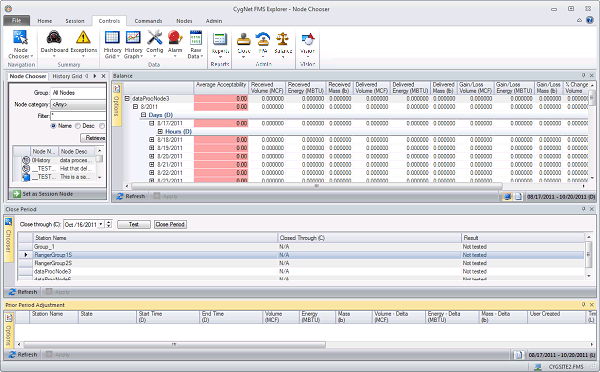Click the help icon in ribbon corner
The image size is (600, 372).
click(590, 20)
